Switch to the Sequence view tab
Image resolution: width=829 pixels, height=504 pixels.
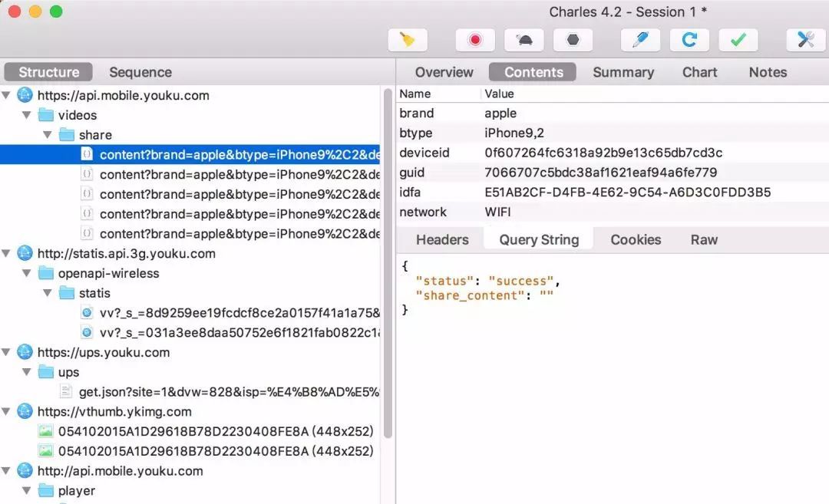140,72
